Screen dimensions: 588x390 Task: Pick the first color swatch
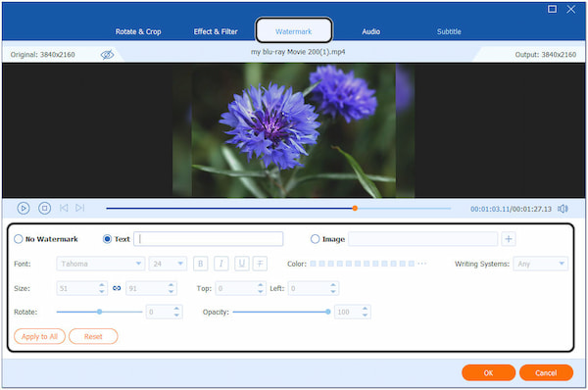[314, 264]
